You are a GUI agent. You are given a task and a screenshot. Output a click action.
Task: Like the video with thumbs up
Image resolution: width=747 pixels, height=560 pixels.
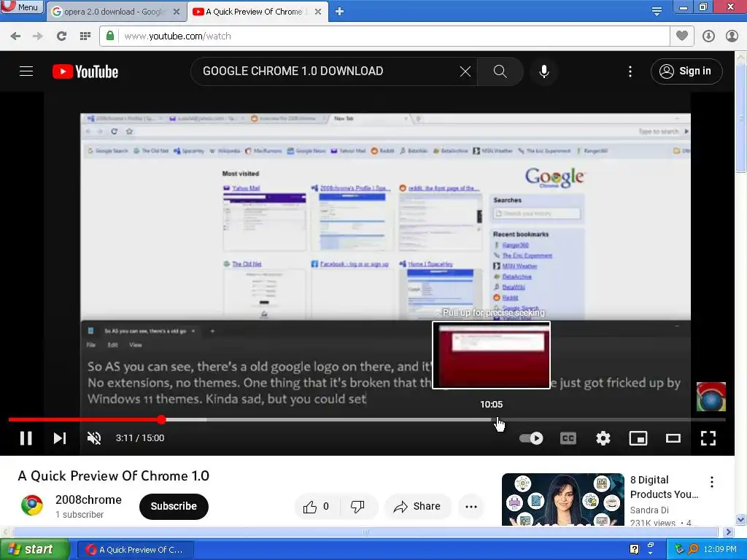[x=316, y=507]
